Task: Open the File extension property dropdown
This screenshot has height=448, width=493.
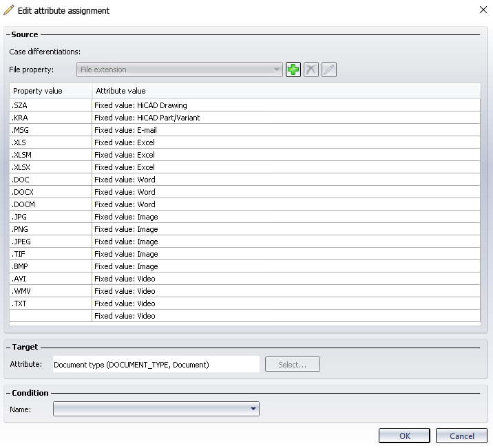Action: tap(180, 70)
